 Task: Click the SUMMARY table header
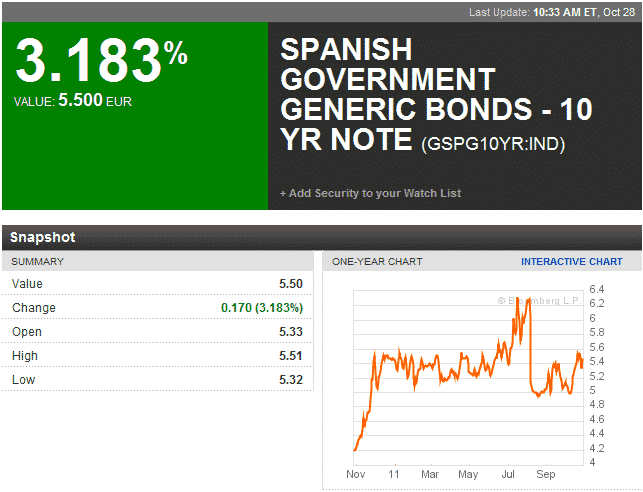coord(38,262)
